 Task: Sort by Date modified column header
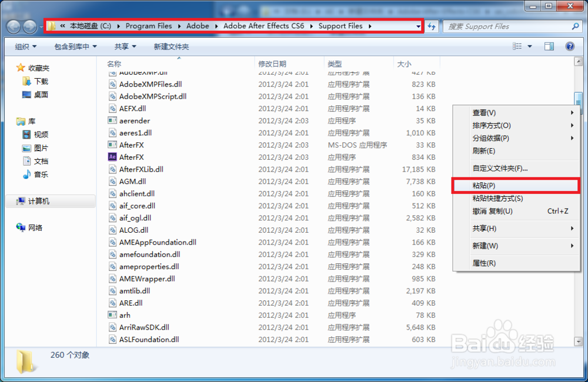pyautogui.click(x=289, y=63)
